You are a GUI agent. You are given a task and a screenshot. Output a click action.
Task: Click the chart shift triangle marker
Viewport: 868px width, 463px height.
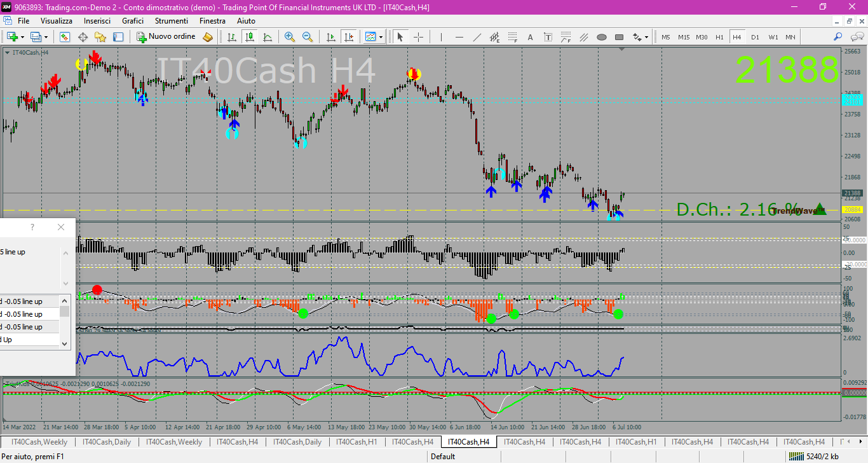(621, 49)
